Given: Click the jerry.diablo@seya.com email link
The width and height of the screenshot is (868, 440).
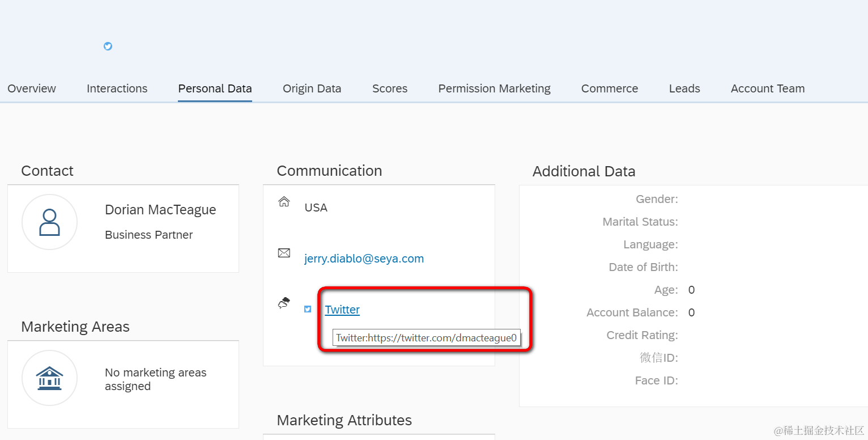Looking at the screenshot, I should [x=364, y=259].
